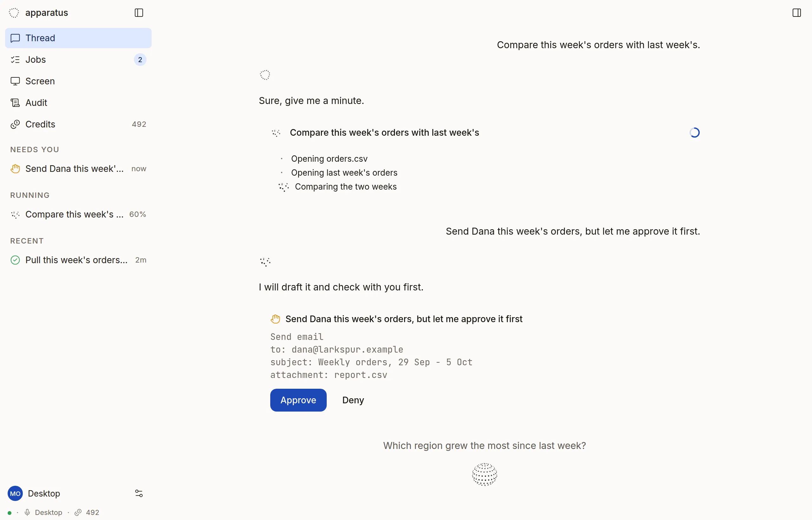Click the 'Opening orders.csv' step
This screenshot has width=812, height=520.
coord(329,159)
